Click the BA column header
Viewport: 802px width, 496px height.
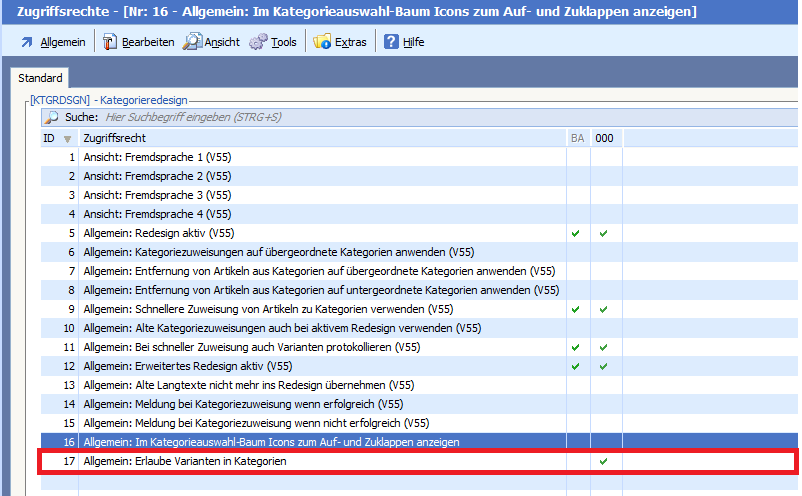[577, 138]
